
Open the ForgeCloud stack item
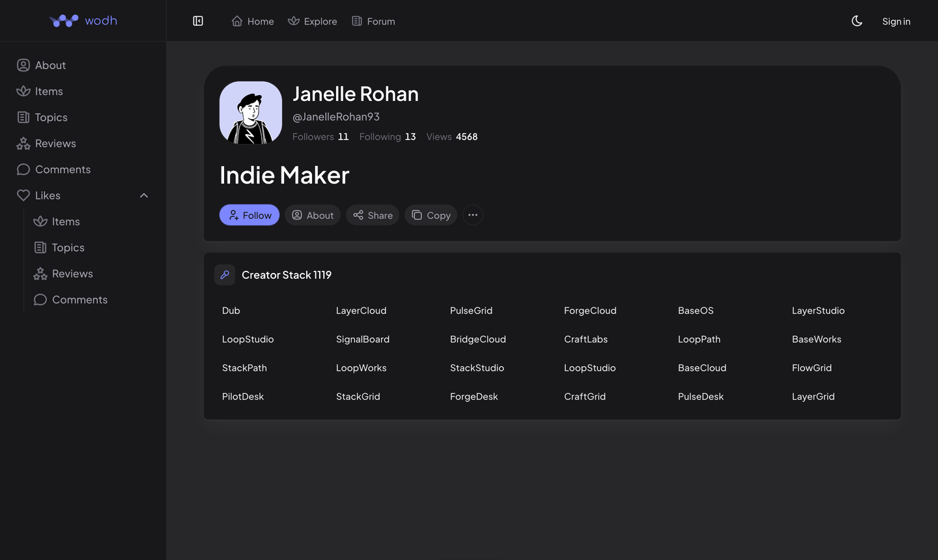pyautogui.click(x=590, y=311)
